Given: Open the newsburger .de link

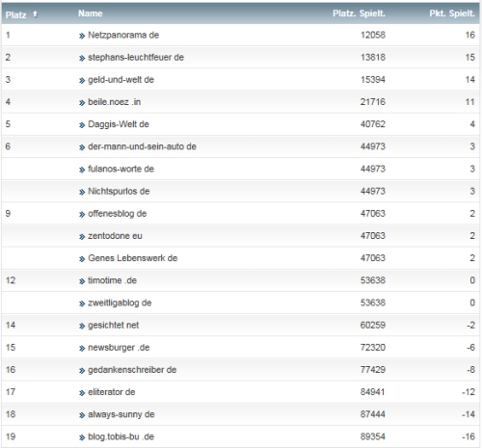Looking at the screenshot, I should (119, 348).
